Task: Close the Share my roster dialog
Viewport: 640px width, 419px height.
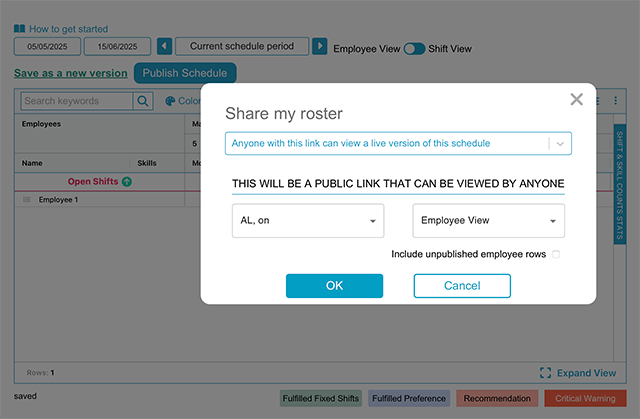Action: tap(576, 99)
